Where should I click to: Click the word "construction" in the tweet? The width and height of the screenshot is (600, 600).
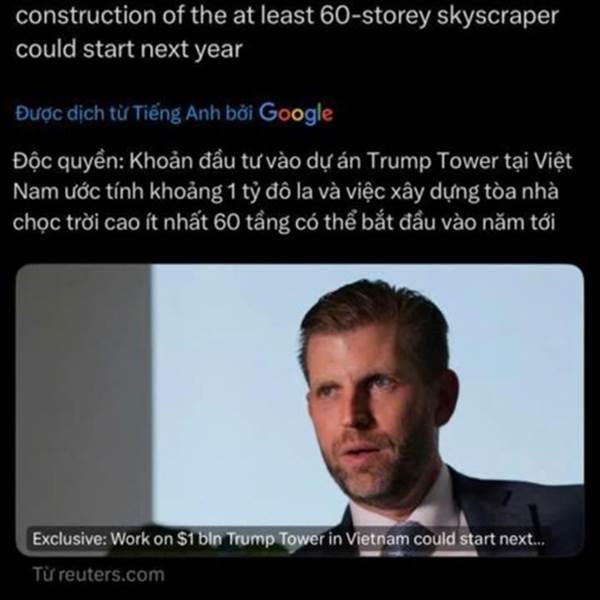tap(86, 16)
